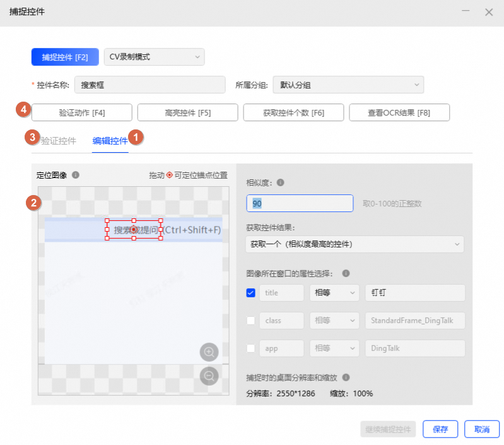This screenshot has height=445, width=504.
Task: Enable the class attribute checkbox
Action: pos(250,321)
